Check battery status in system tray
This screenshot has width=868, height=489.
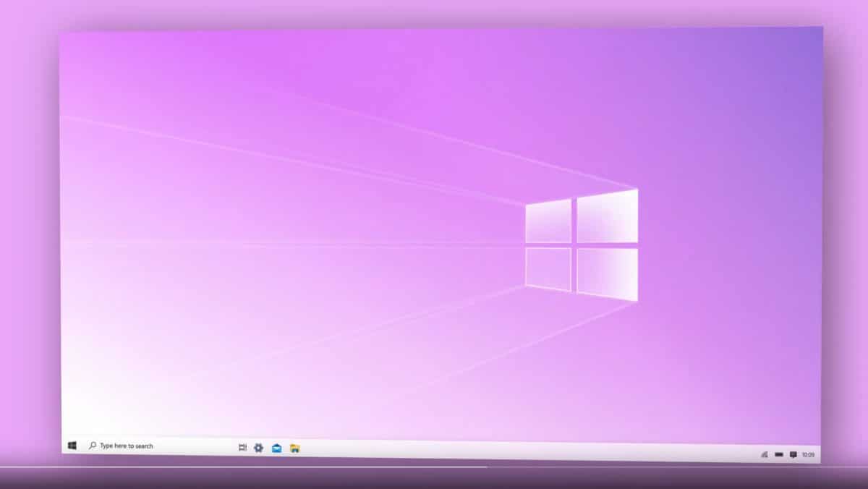(779, 454)
